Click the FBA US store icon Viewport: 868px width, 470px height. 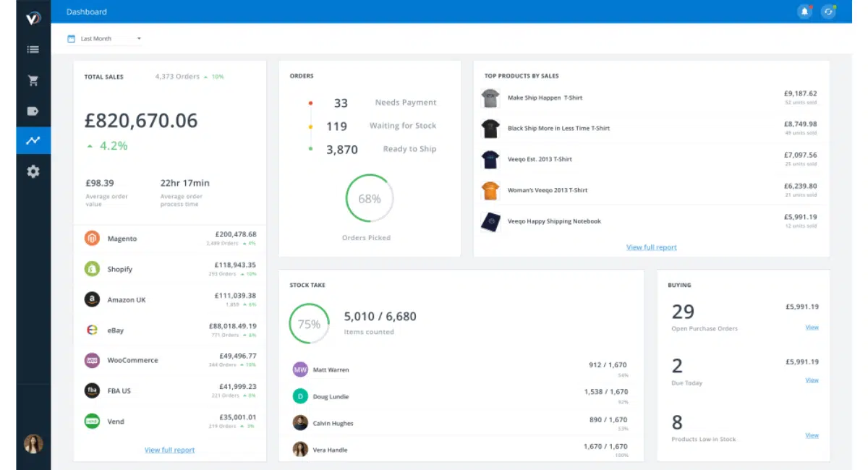[x=92, y=390]
